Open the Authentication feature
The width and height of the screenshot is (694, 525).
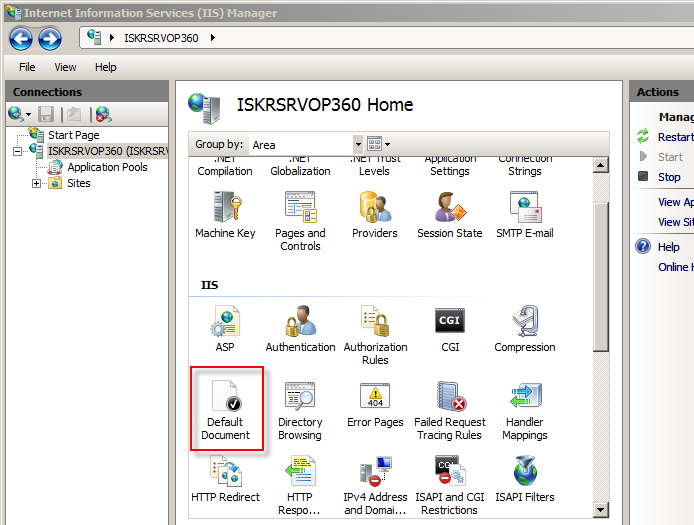pyautogui.click(x=301, y=328)
